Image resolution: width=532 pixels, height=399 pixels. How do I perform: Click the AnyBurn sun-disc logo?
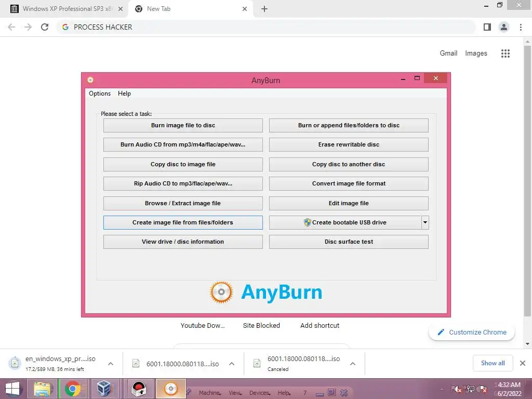(x=221, y=292)
